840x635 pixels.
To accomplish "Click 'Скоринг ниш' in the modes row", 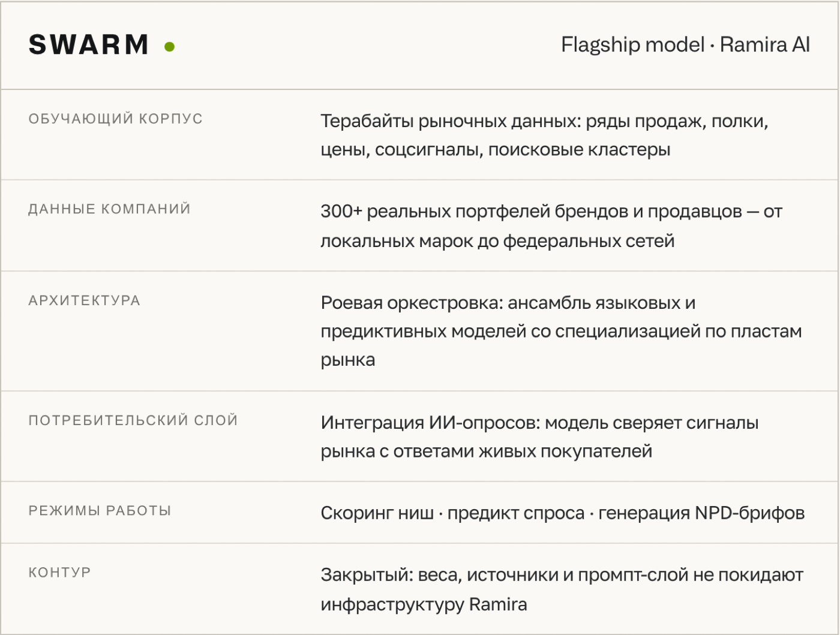I will click(377, 513).
